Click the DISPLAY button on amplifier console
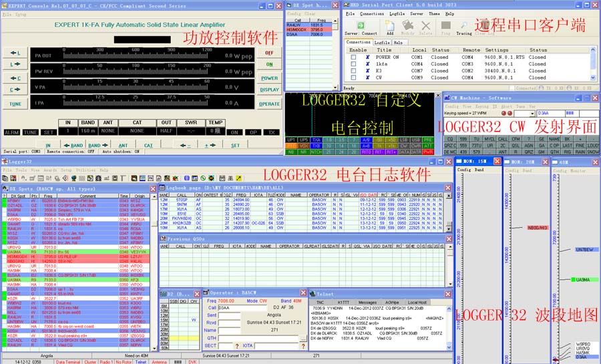 270,89
